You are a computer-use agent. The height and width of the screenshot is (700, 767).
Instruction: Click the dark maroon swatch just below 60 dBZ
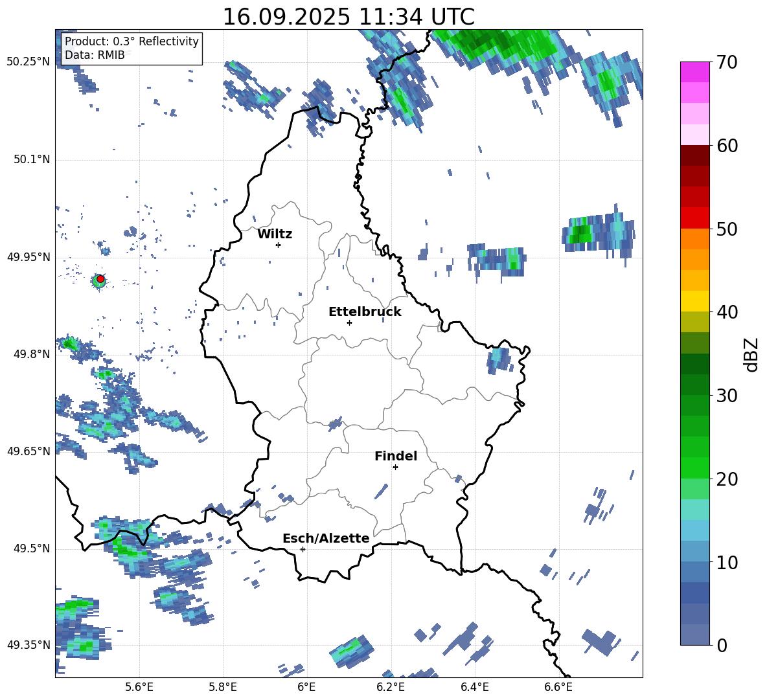click(694, 155)
